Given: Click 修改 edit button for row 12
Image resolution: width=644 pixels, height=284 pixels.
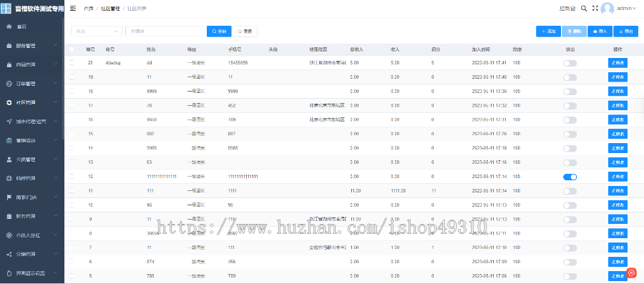Looking at the screenshot, I should pyautogui.click(x=618, y=177).
